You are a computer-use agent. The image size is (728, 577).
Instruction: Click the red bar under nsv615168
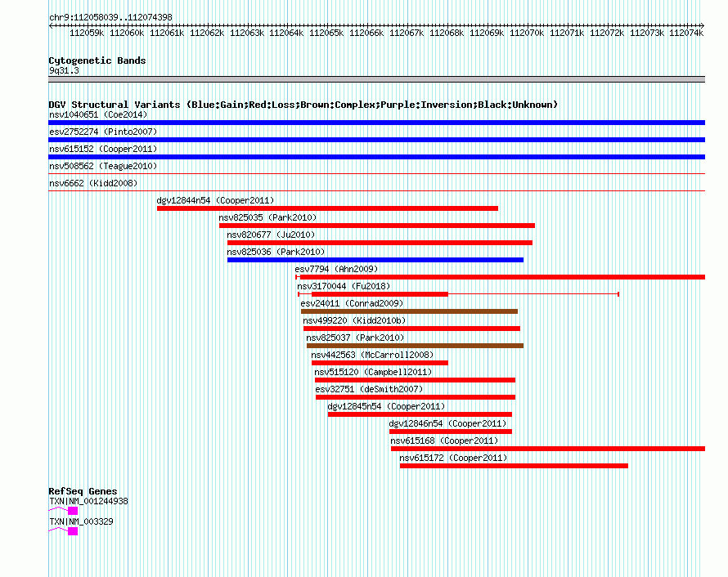click(x=548, y=449)
